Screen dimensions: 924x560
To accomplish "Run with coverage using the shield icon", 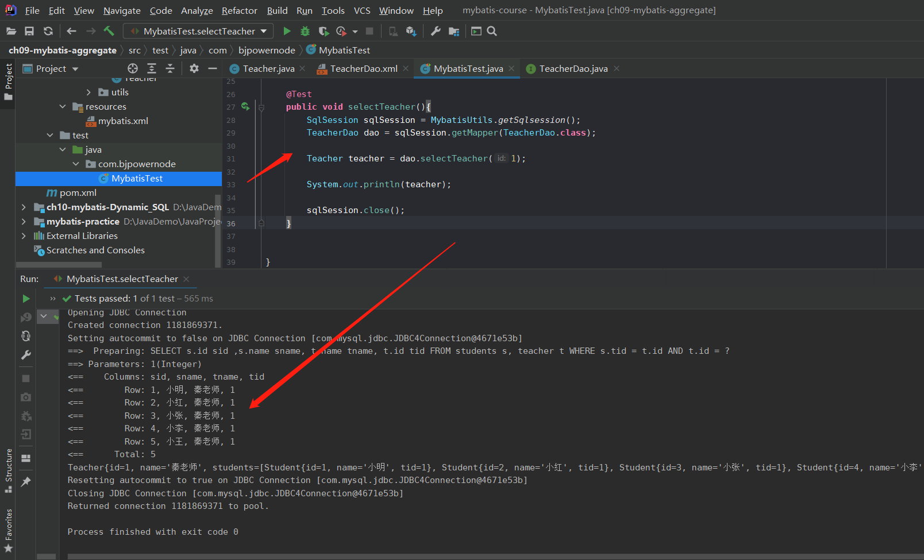I will coord(324,31).
